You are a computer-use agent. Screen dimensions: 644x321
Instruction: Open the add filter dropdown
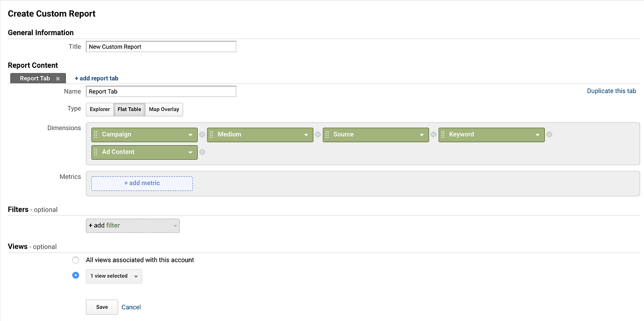coord(133,226)
